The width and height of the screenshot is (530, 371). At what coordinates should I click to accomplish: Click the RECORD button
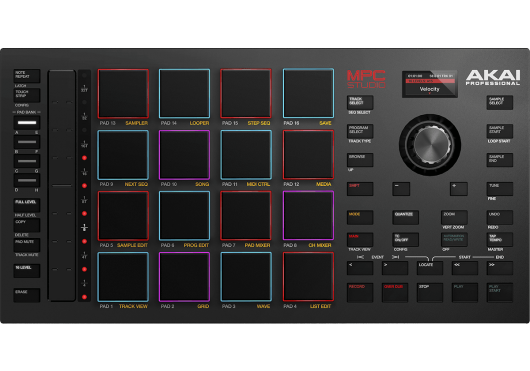click(360, 292)
